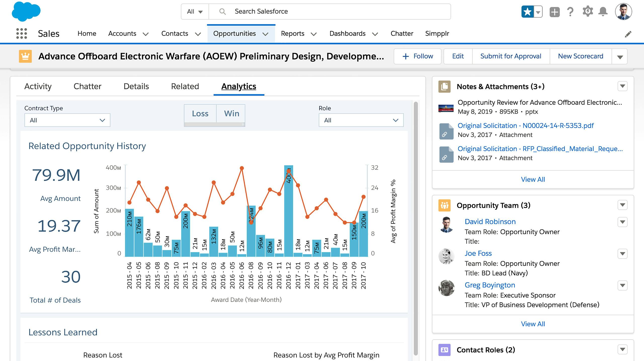Screen dimensions: 644x361
Task: Click the user profile avatar
Action: (x=623, y=12)
